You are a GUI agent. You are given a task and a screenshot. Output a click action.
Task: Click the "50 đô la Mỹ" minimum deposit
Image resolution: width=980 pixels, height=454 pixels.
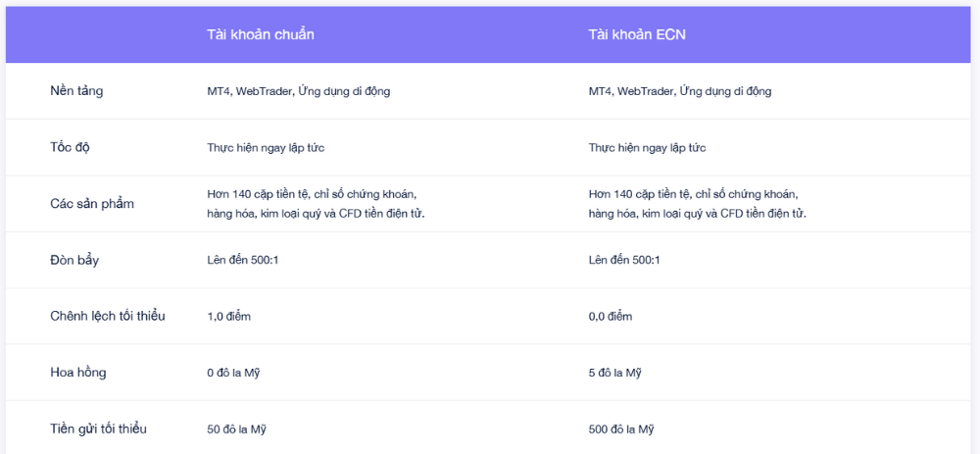(x=236, y=429)
